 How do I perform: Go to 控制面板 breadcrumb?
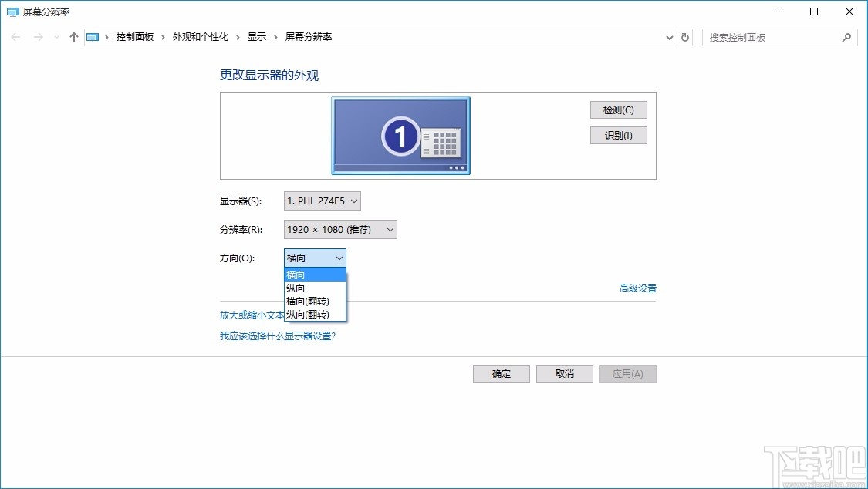click(134, 37)
